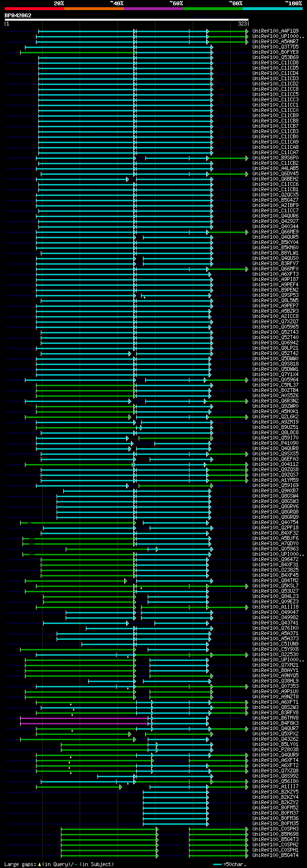Select the label UniRef100_Q9SP53
Screen dimensions: 307x868
pos(275,295)
